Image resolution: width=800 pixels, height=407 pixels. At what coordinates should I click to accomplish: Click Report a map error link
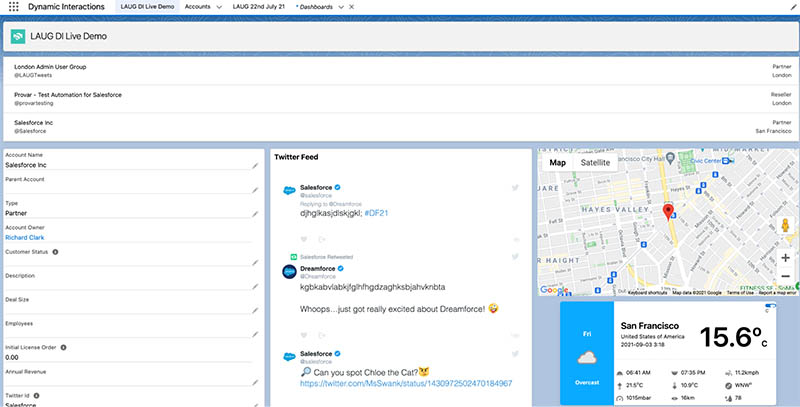[777, 293]
